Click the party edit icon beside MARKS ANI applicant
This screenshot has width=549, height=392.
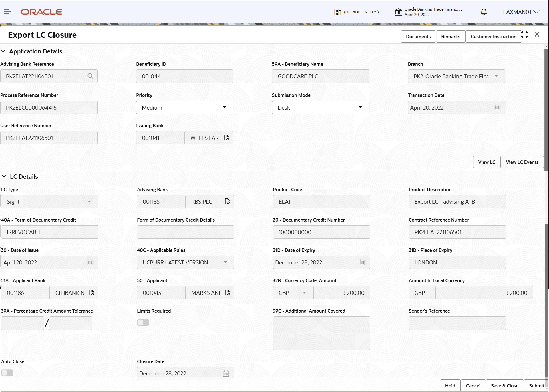point(228,292)
